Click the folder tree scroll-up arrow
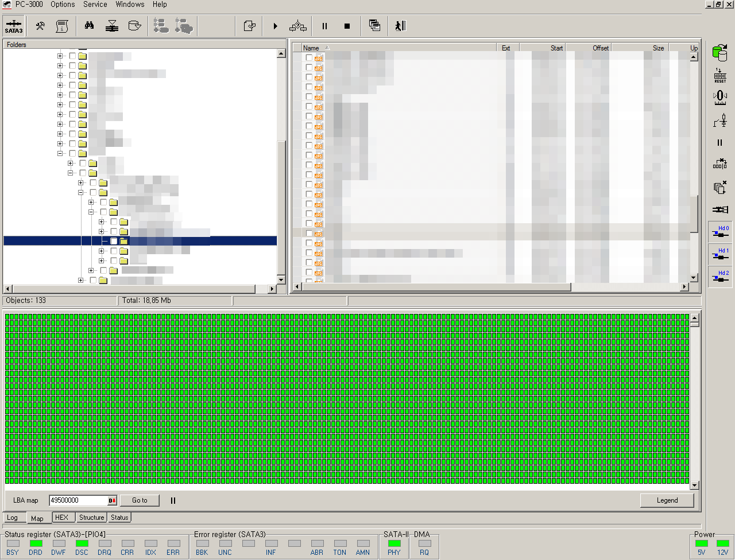This screenshot has width=735, height=560. 281,53
